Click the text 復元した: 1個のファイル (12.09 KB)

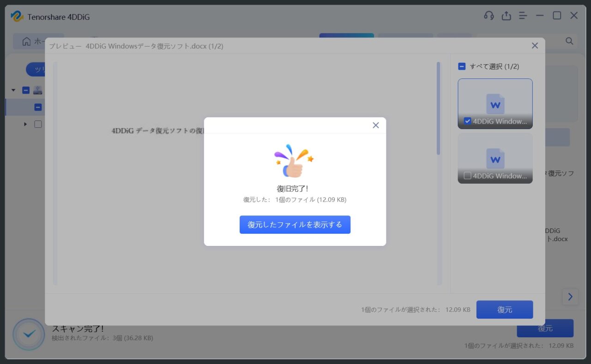[295, 200]
